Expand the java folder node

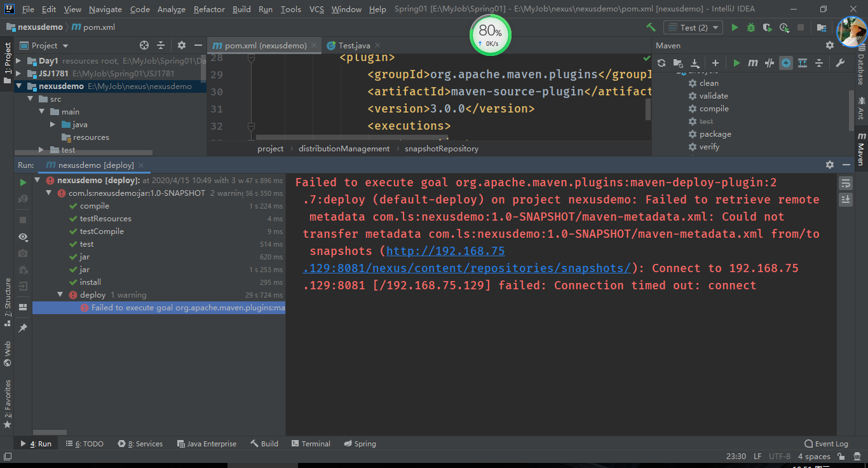click(53, 125)
